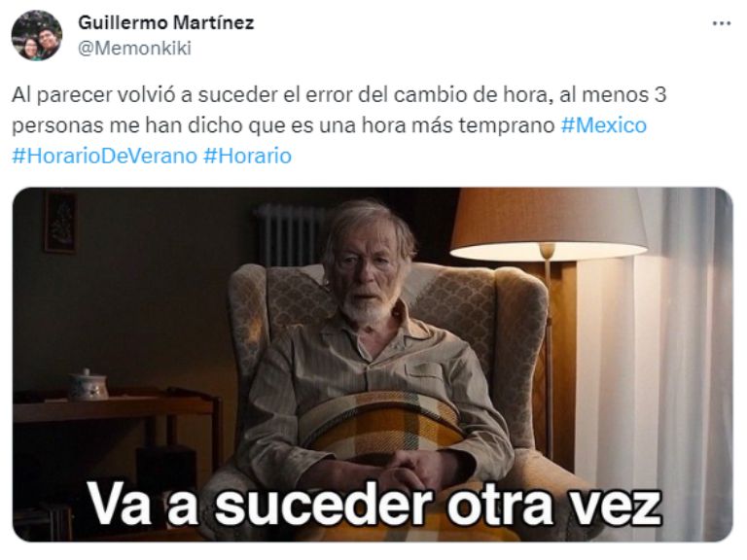Screen dimensions: 747x560
Task: Follow the #Horario hashtag link
Action: click(x=247, y=156)
